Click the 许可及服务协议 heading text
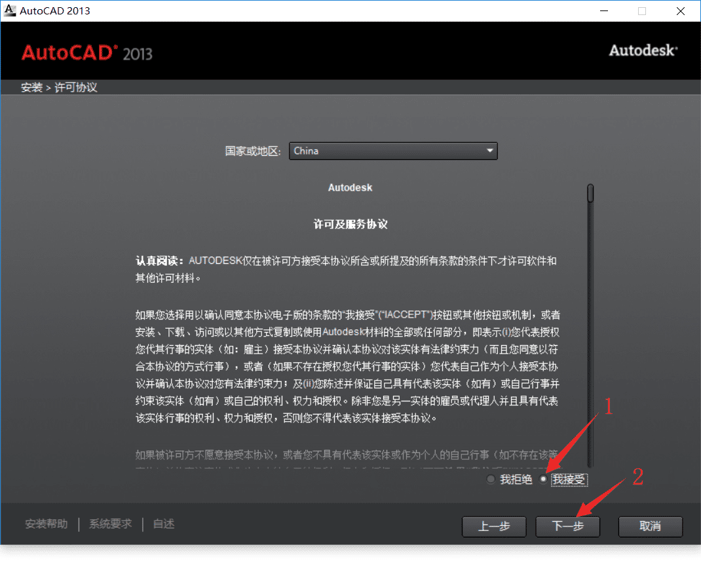This screenshot has height=588, width=701. coord(350,224)
